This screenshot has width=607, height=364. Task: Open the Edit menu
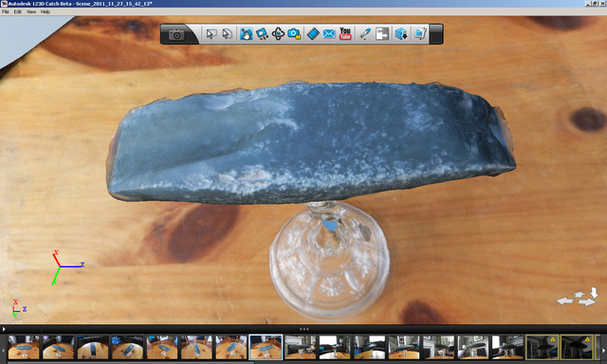click(x=18, y=12)
